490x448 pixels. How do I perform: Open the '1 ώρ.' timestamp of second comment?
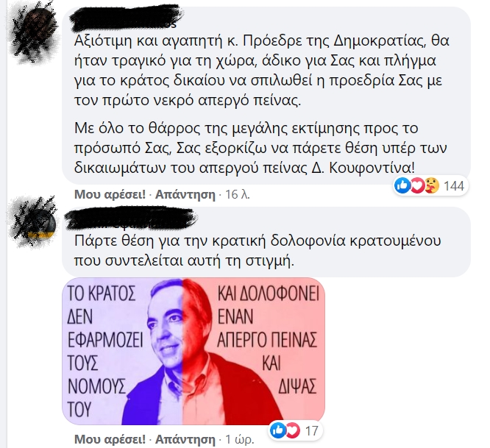click(240, 439)
